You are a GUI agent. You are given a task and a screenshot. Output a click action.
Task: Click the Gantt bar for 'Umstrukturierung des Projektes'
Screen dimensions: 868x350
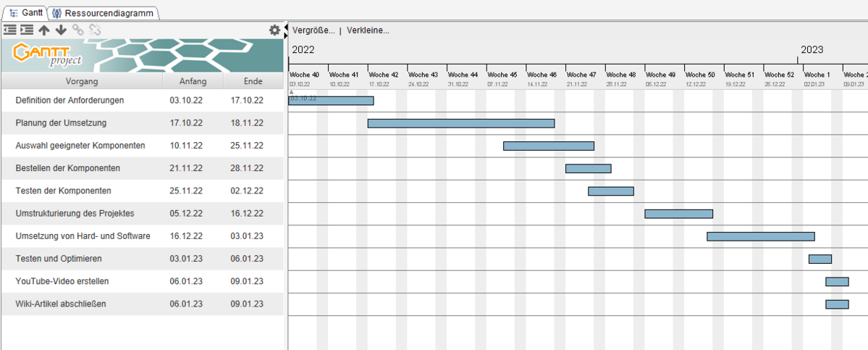678,214
